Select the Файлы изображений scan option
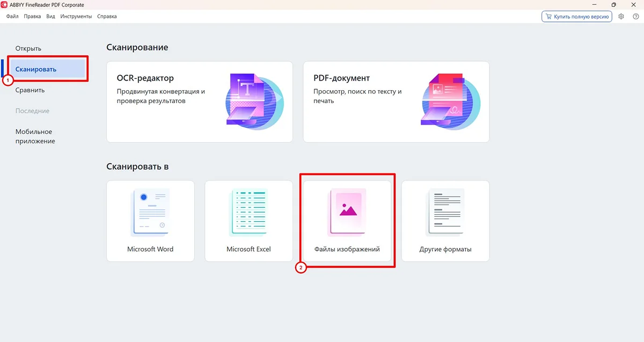The height and width of the screenshot is (342, 644). pyautogui.click(x=347, y=221)
